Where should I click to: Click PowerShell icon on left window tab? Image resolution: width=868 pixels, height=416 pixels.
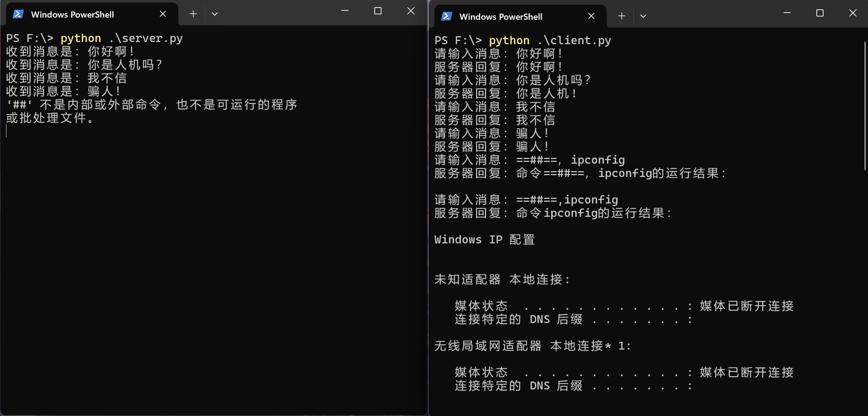pyautogui.click(x=18, y=14)
